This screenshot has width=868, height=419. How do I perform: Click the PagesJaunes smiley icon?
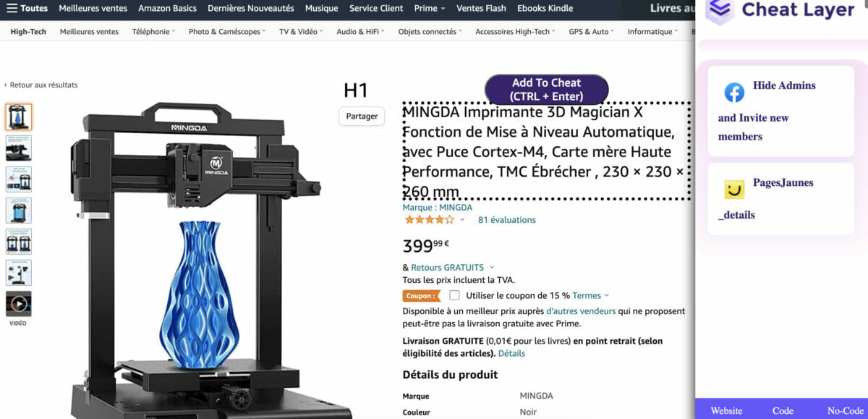coord(734,190)
